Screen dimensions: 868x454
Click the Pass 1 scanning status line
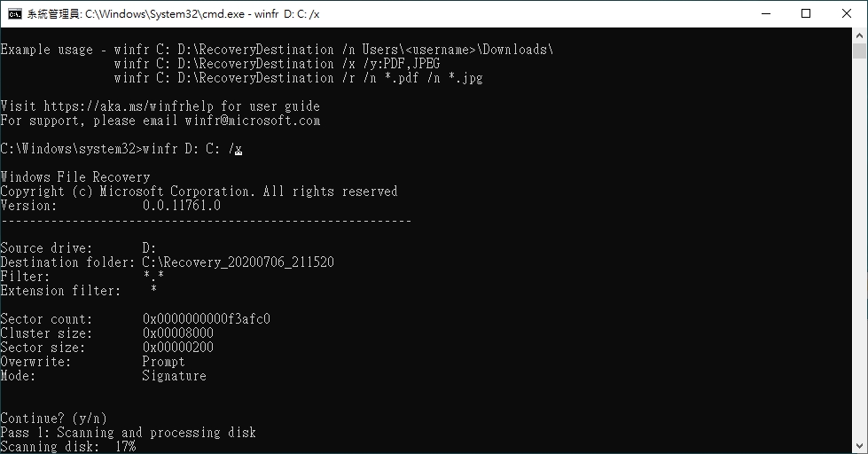128,433
